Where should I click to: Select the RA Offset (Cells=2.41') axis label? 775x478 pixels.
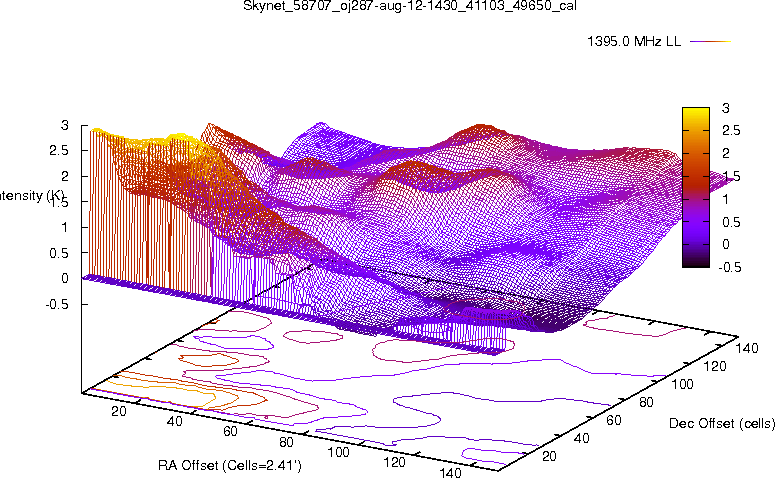click(230, 465)
